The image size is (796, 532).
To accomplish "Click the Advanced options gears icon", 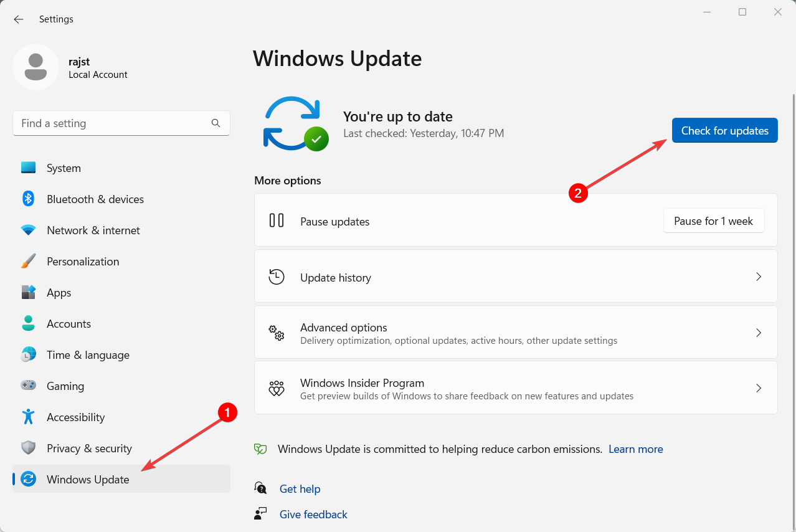I will (277, 333).
